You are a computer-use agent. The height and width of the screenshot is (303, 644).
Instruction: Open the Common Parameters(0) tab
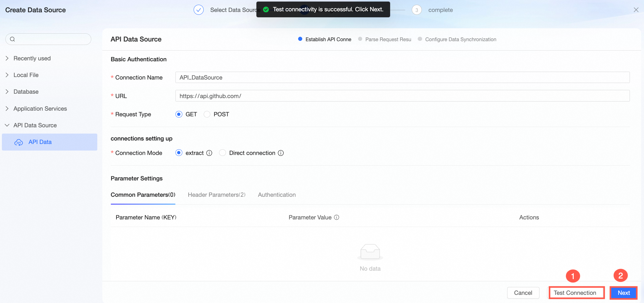click(x=143, y=195)
